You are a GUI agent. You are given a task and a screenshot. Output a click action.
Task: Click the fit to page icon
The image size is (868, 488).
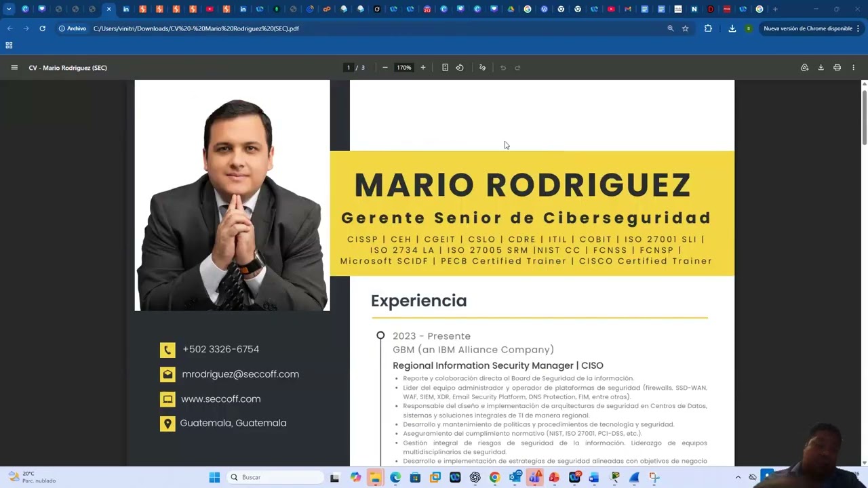[445, 68]
